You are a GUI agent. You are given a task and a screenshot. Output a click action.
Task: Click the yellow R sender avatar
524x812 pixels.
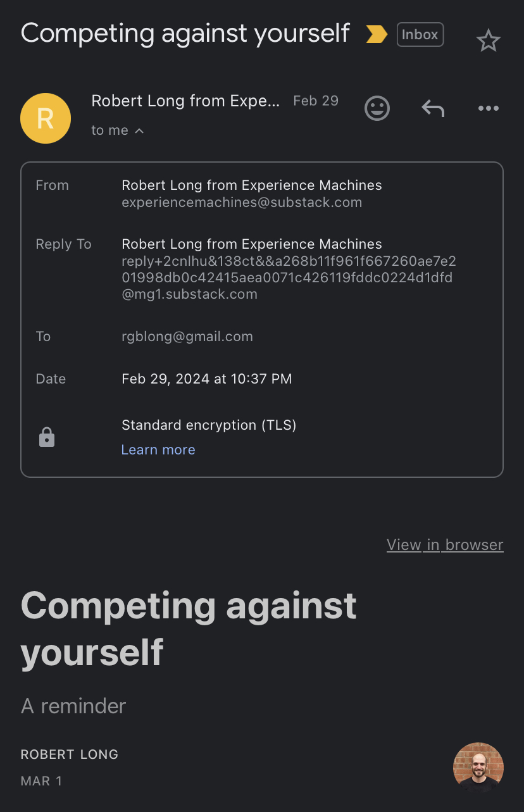coord(46,118)
